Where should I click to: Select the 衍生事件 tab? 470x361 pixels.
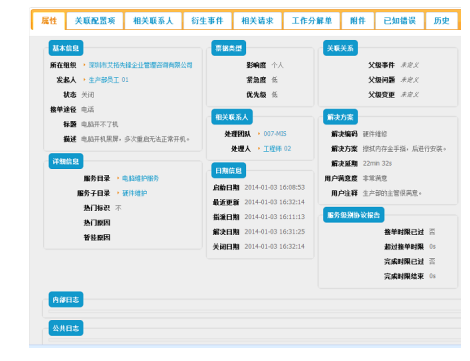click(207, 21)
